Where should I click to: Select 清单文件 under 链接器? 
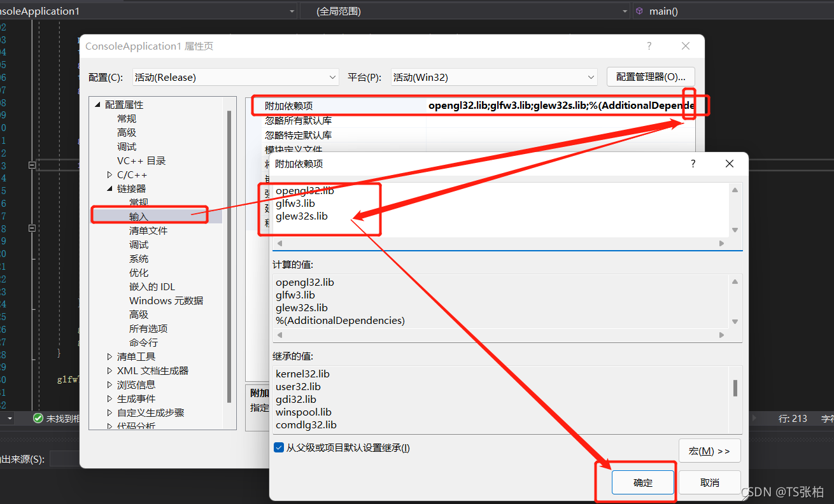click(148, 231)
